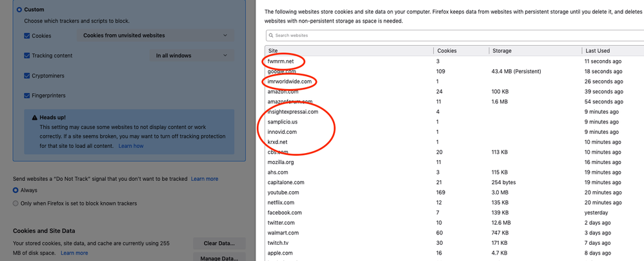The height and width of the screenshot is (261, 644).
Task: Select the samplicio.us row
Action: pos(455,121)
